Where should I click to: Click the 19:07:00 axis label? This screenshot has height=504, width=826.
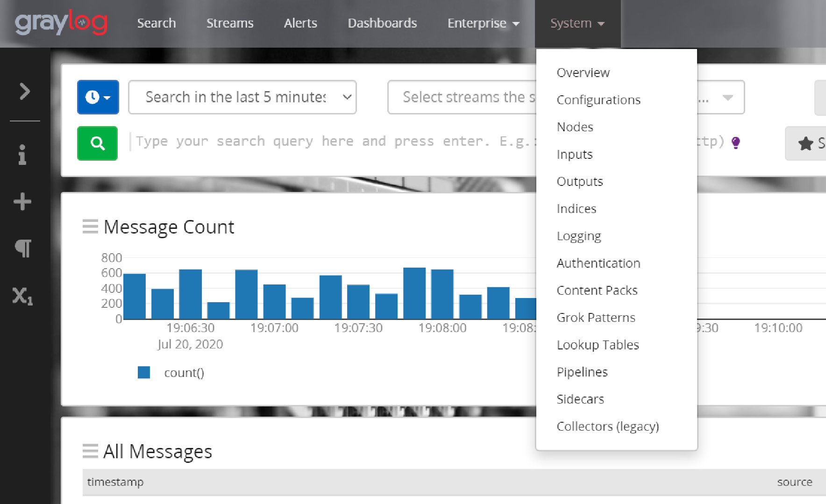[274, 328]
